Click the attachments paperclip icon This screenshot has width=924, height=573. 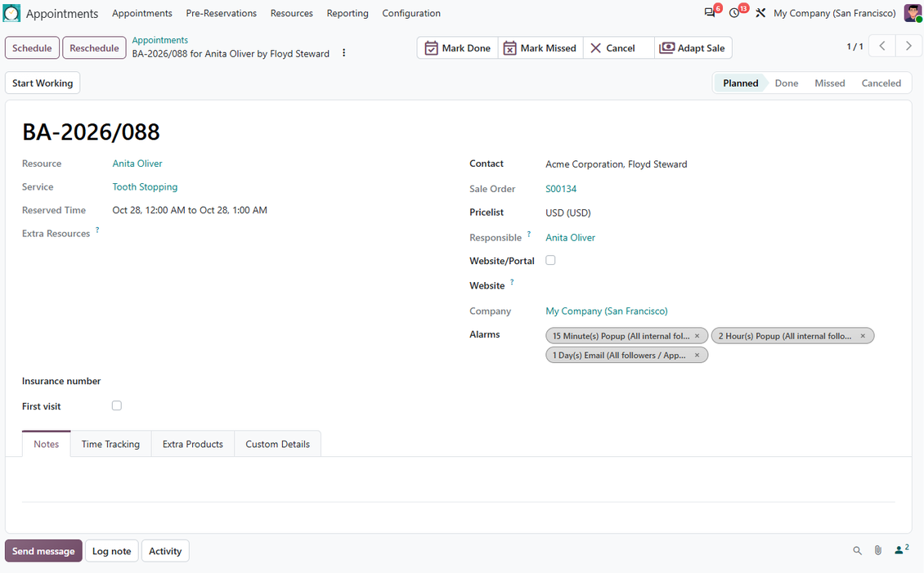click(x=878, y=551)
